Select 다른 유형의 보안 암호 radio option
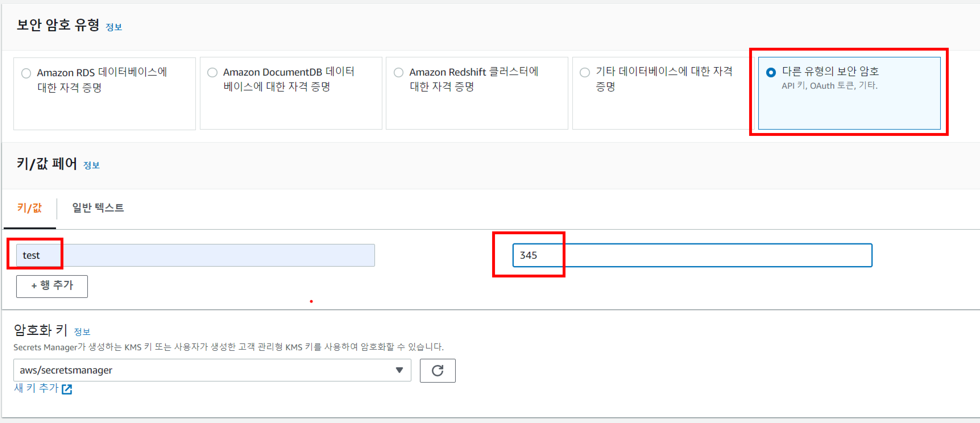The image size is (980, 423). pos(771,72)
